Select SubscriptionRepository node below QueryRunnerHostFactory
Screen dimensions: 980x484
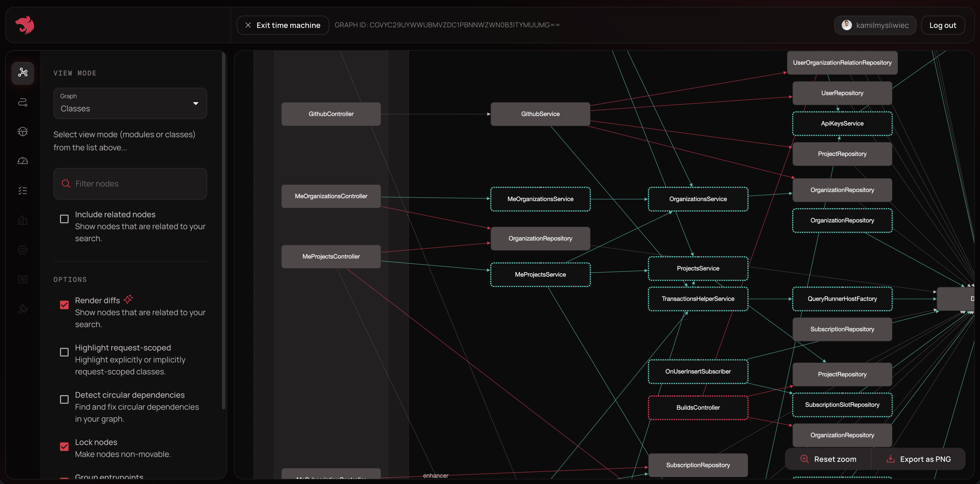click(x=842, y=329)
